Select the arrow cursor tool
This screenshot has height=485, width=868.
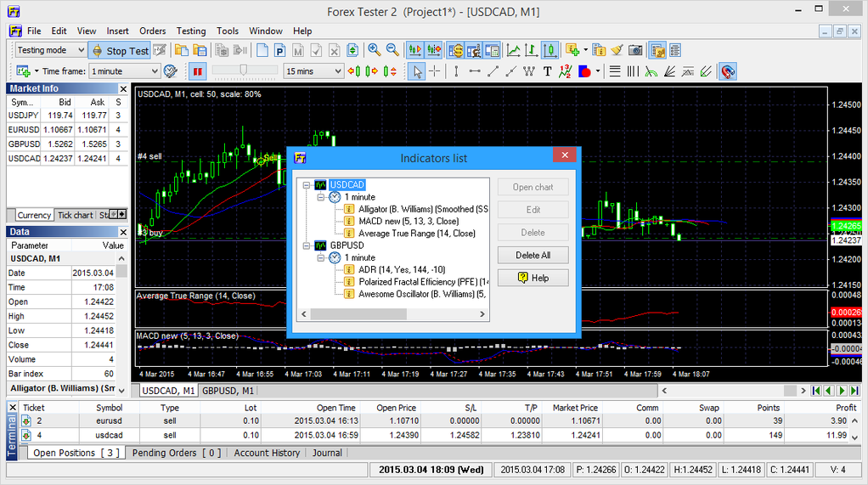pos(417,71)
